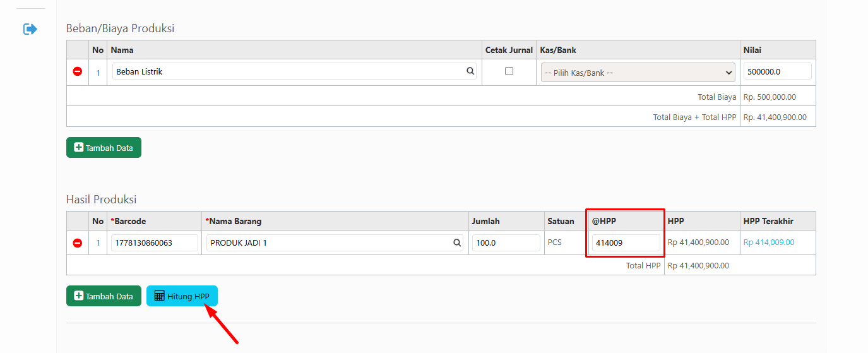The height and width of the screenshot is (353, 868).
Task: Focus the Jumlah field with 100.0
Action: pos(506,242)
